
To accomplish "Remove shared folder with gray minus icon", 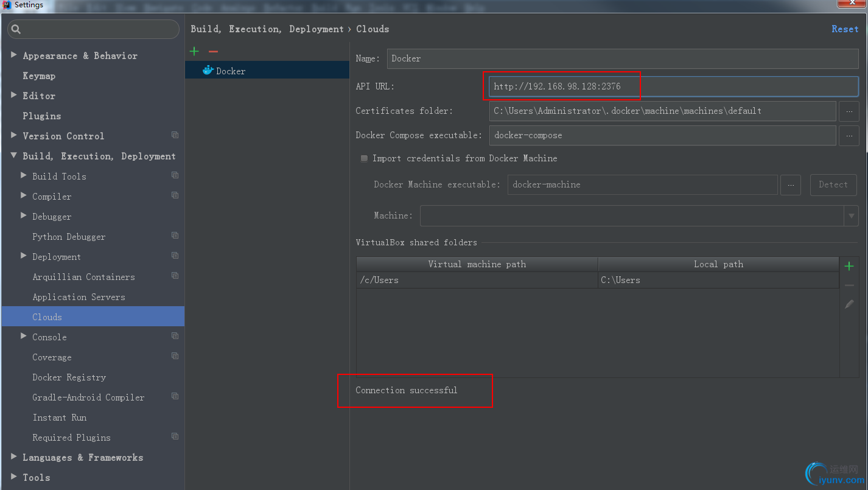I will [x=849, y=285].
